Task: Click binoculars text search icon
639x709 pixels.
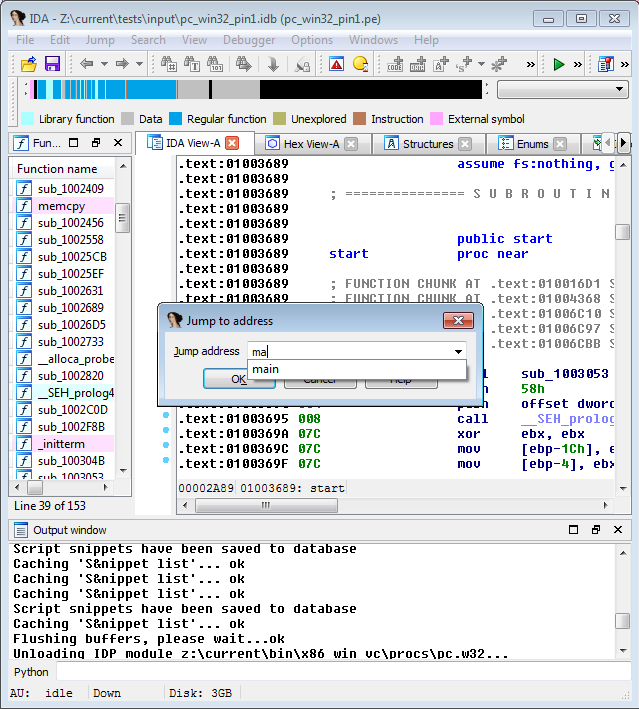Action: point(192,64)
